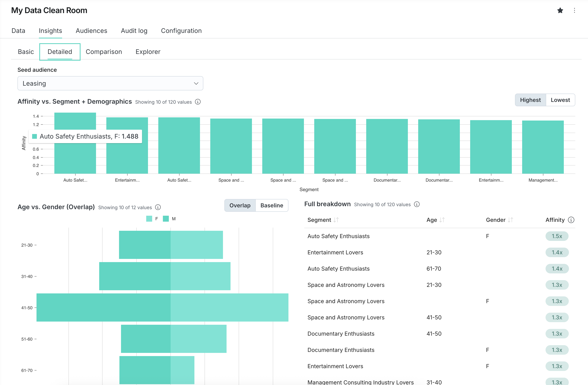588x385 pixels.
Task: Sort the breakdown table by Age
Action: pos(442,220)
